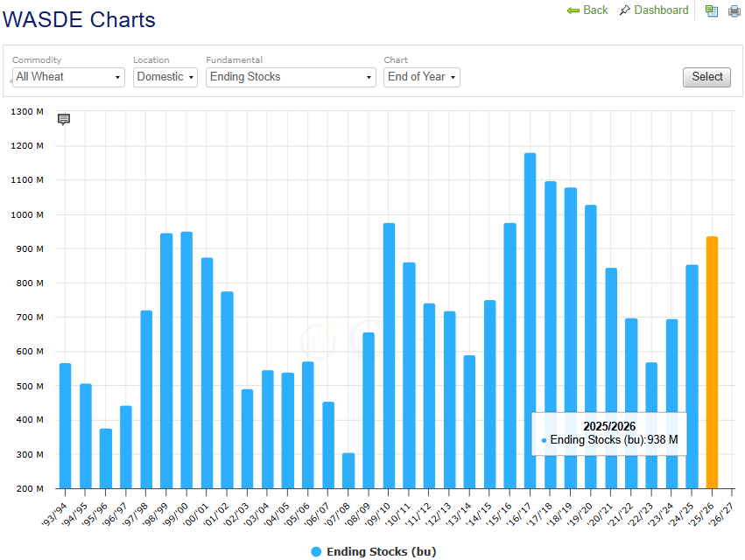Viewport: 745px width, 560px height.
Task: Click the Dashboard pin icon
Action: point(624,10)
